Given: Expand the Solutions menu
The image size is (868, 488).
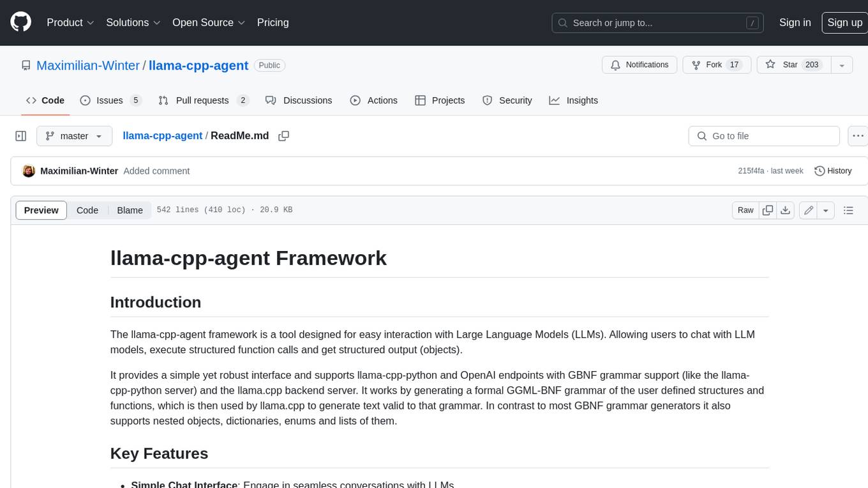Looking at the screenshot, I should coord(133,22).
